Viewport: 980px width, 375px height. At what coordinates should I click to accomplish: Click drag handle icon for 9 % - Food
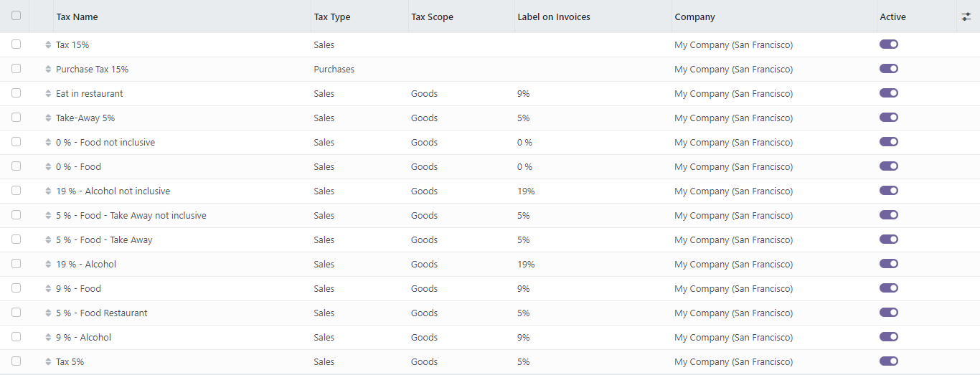(x=48, y=289)
